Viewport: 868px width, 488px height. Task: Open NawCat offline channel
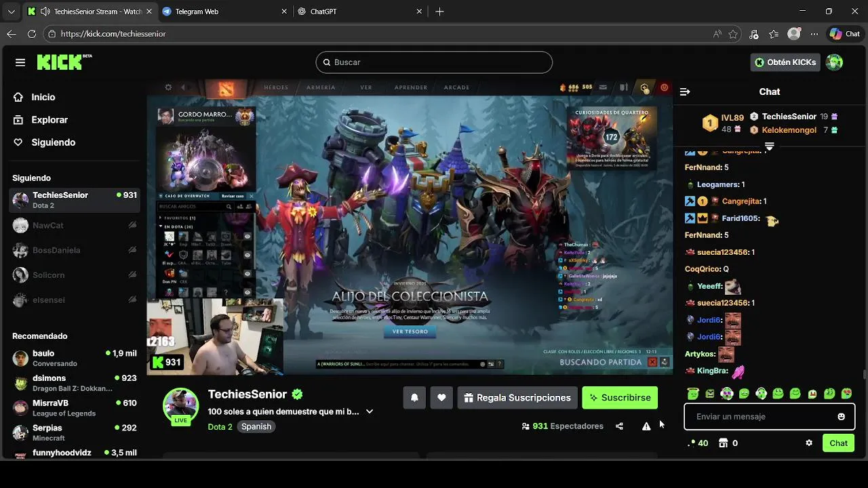click(75, 225)
